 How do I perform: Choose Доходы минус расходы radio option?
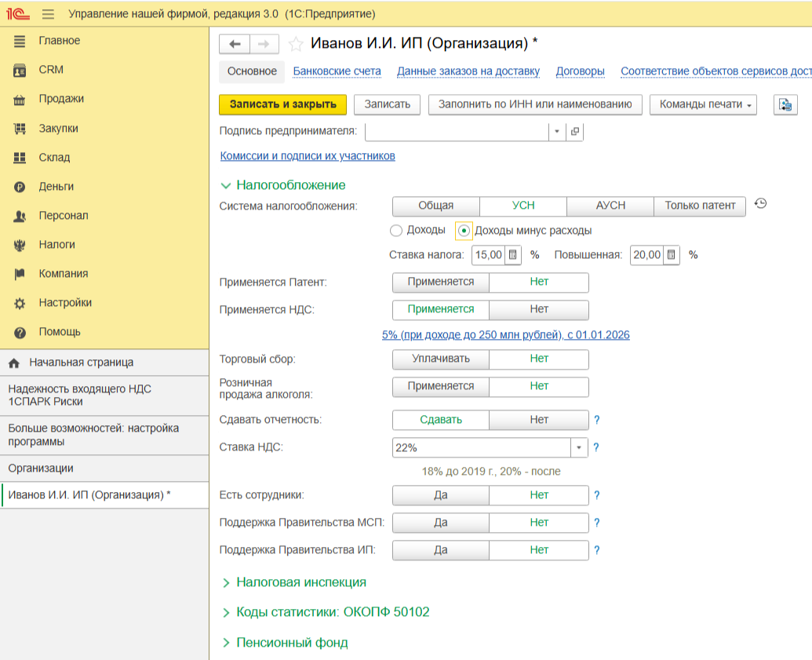tap(464, 231)
